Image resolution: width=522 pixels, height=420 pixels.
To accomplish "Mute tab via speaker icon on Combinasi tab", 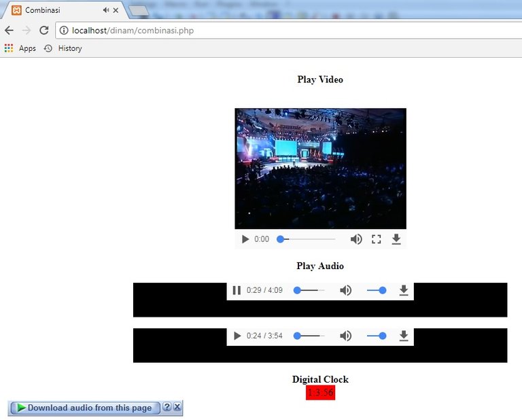I will point(106,10).
